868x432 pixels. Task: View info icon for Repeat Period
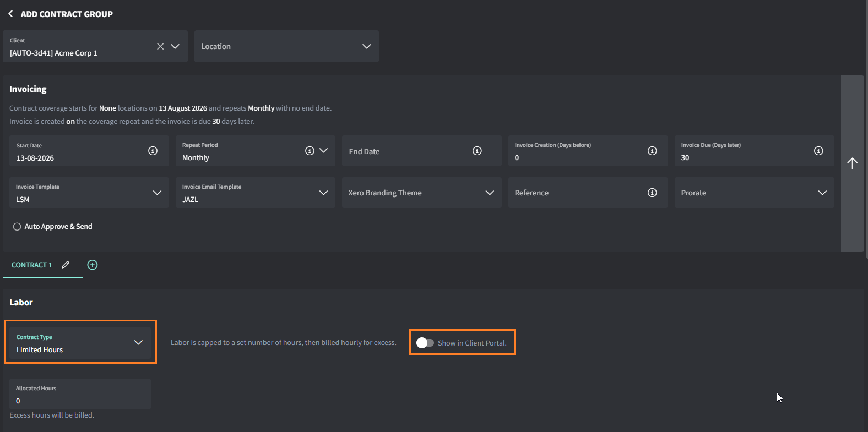pos(310,151)
